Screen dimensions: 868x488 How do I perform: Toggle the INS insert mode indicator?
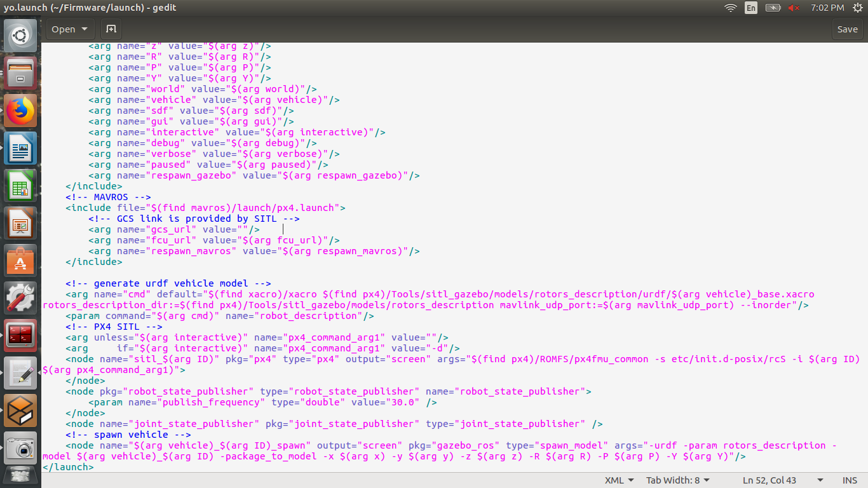click(850, 480)
